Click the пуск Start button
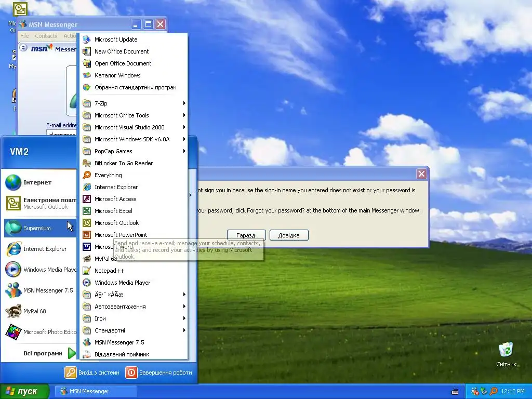This screenshot has width=532, height=399. (x=24, y=391)
